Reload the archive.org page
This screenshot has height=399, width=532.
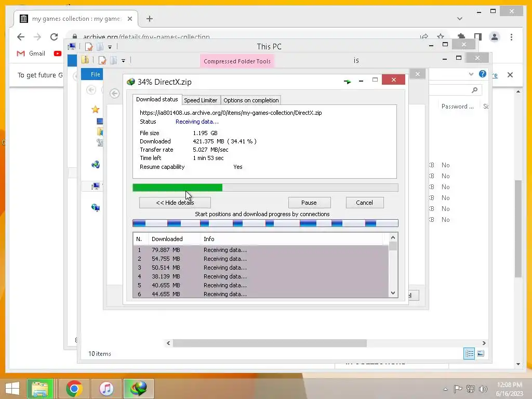pos(54,37)
